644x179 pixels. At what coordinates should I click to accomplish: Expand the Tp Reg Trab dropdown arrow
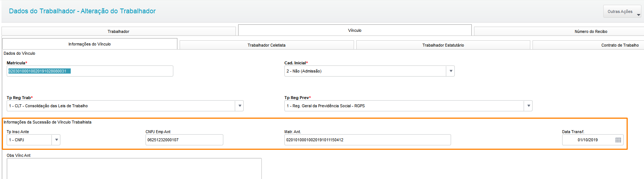pos(240,106)
